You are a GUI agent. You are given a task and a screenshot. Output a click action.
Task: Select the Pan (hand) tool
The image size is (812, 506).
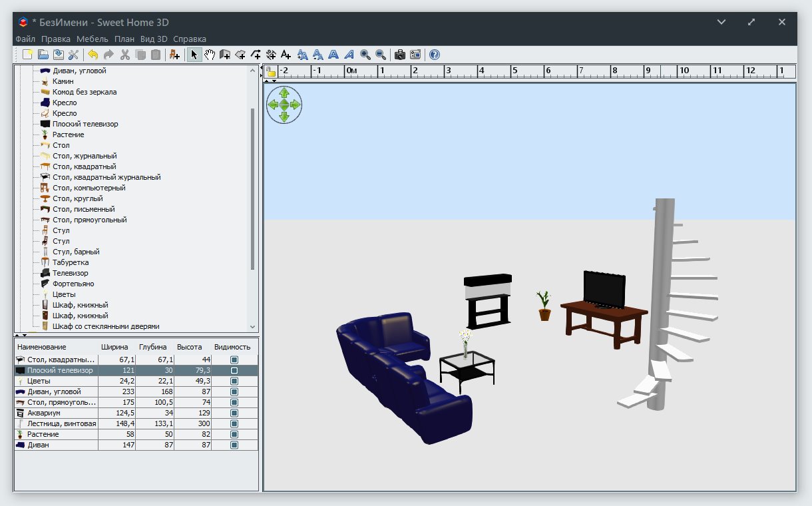point(210,55)
